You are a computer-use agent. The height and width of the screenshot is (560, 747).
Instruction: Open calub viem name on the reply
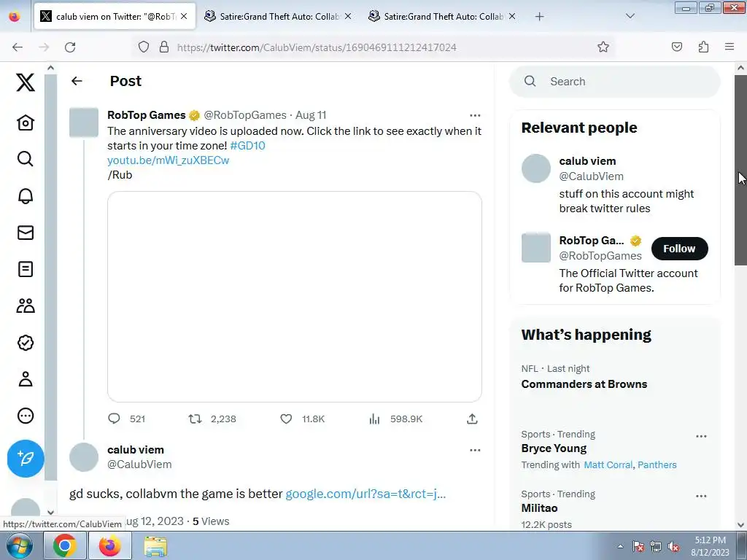point(135,450)
